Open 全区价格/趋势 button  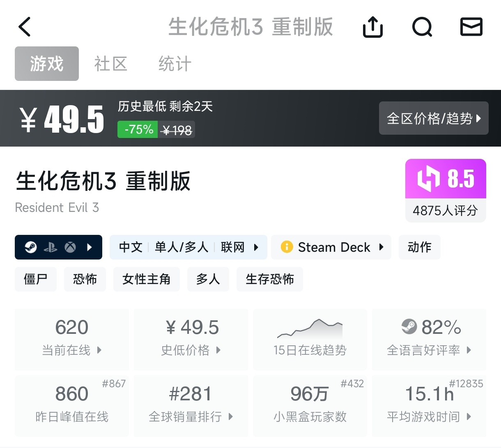coord(434,118)
